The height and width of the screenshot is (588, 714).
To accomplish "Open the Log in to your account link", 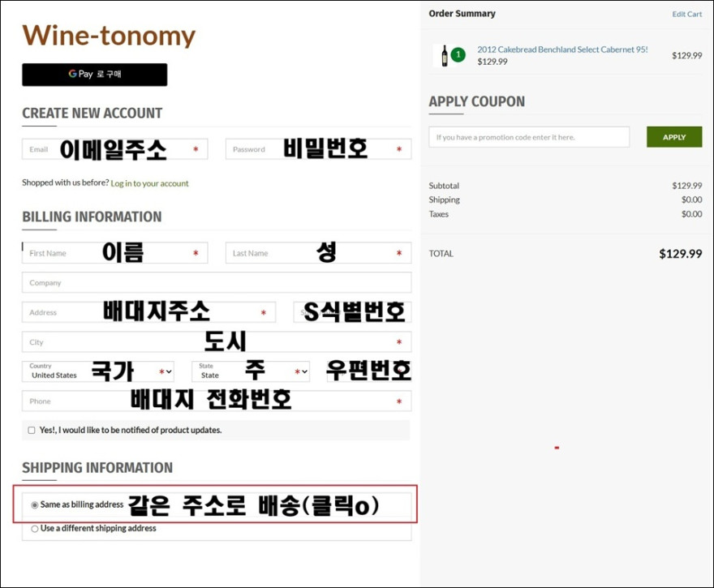I will 149,183.
